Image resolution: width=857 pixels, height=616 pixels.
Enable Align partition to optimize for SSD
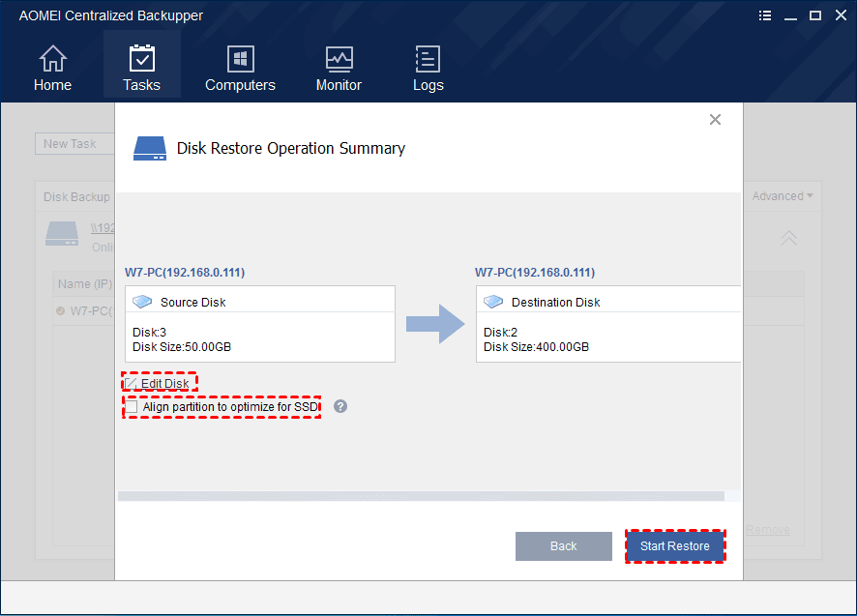coord(132,407)
